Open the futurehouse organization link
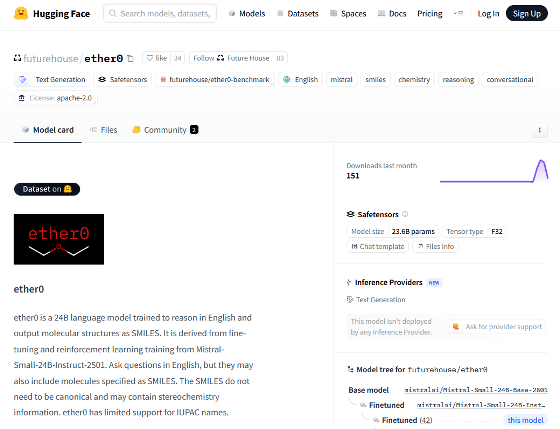The width and height of the screenshot is (560, 429). click(x=50, y=58)
